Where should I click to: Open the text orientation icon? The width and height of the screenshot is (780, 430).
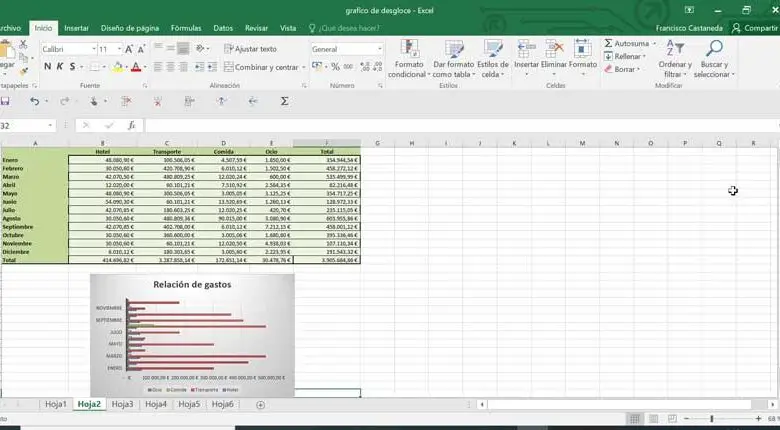pos(200,49)
